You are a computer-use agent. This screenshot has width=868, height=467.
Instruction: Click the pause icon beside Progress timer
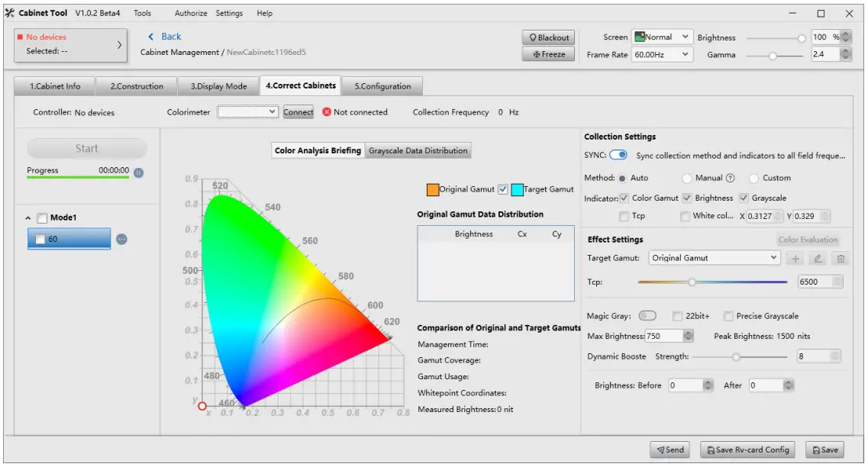point(138,172)
